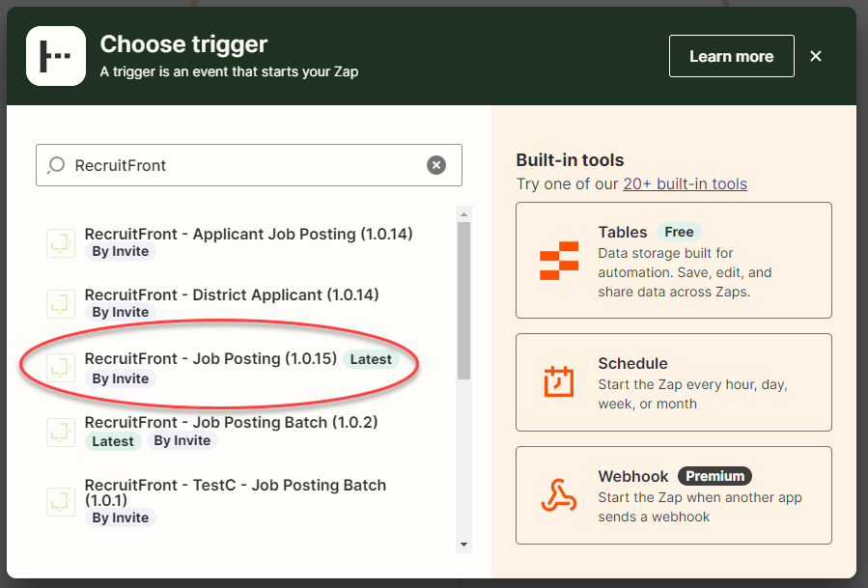Image resolution: width=868 pixels, height=588 pixels.
Task: Clear the RecruitFront search text
Action: click(x=436, y=165)
